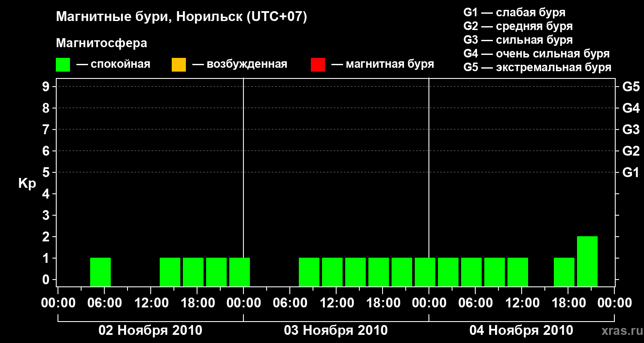
Task: Click the lone morning bar near 06:00 on 02 Ноября
Action: point(100,272)
